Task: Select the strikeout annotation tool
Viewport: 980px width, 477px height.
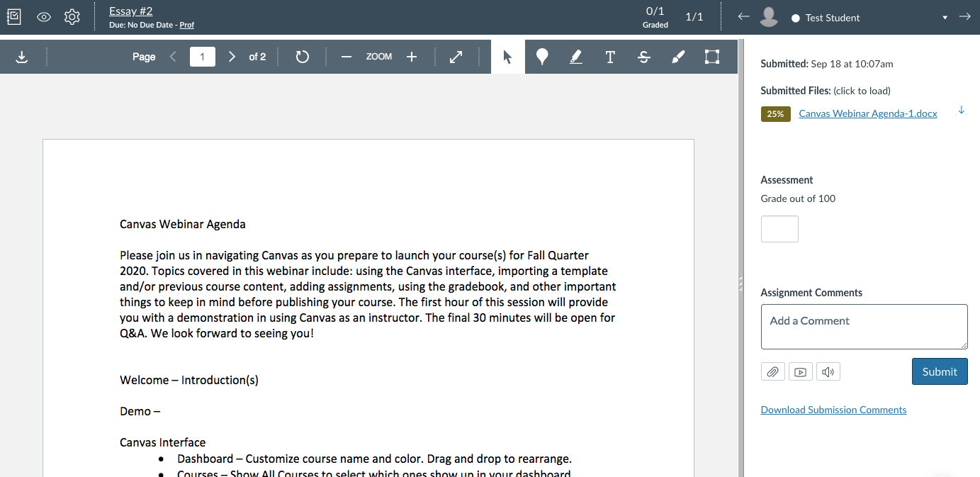Action: click(643, 56)
